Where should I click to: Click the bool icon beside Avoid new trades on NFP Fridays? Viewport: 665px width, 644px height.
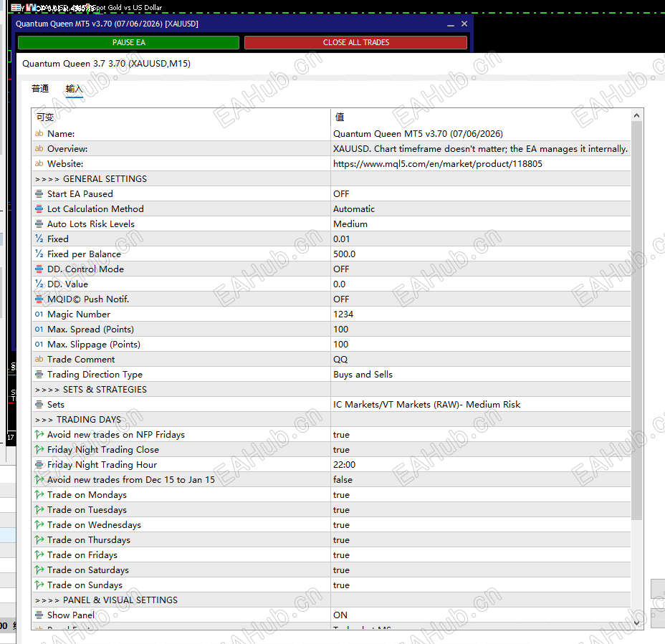[39, 435]
